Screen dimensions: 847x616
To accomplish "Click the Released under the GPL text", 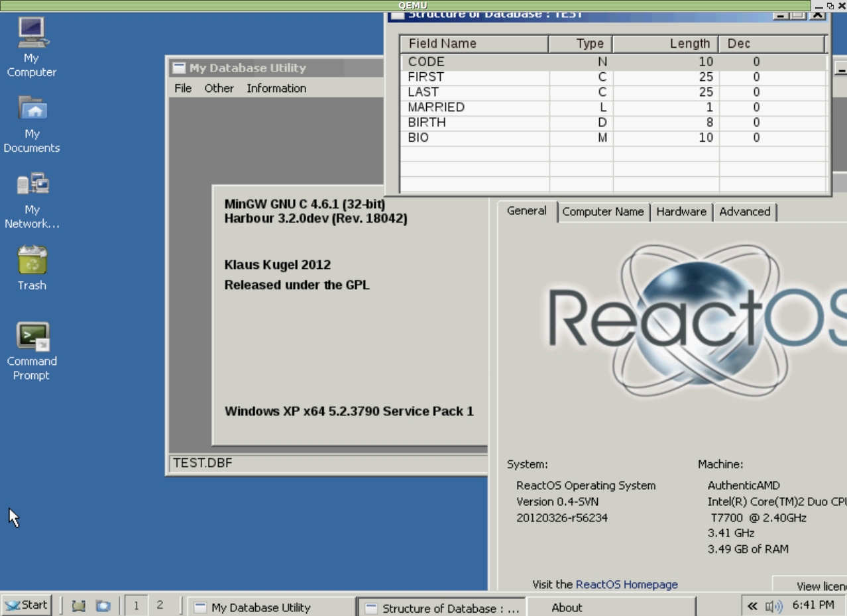I will [x=297, y=285].
